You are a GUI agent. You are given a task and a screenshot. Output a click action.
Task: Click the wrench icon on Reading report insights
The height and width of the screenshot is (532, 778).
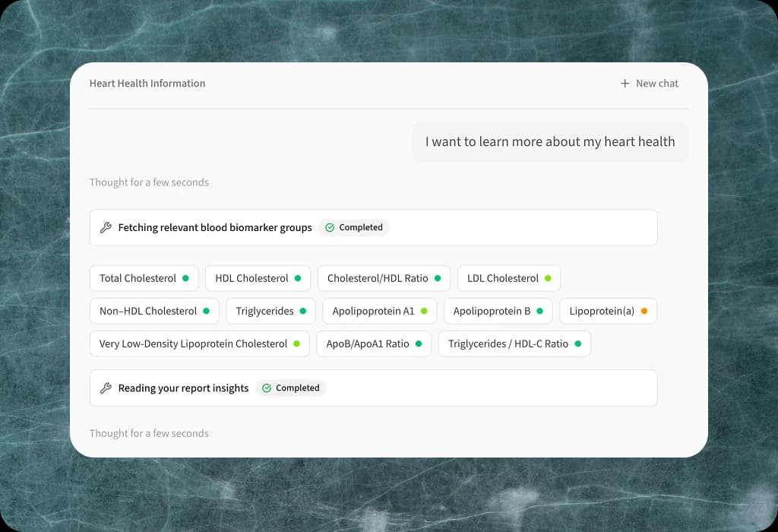[106, 388]
